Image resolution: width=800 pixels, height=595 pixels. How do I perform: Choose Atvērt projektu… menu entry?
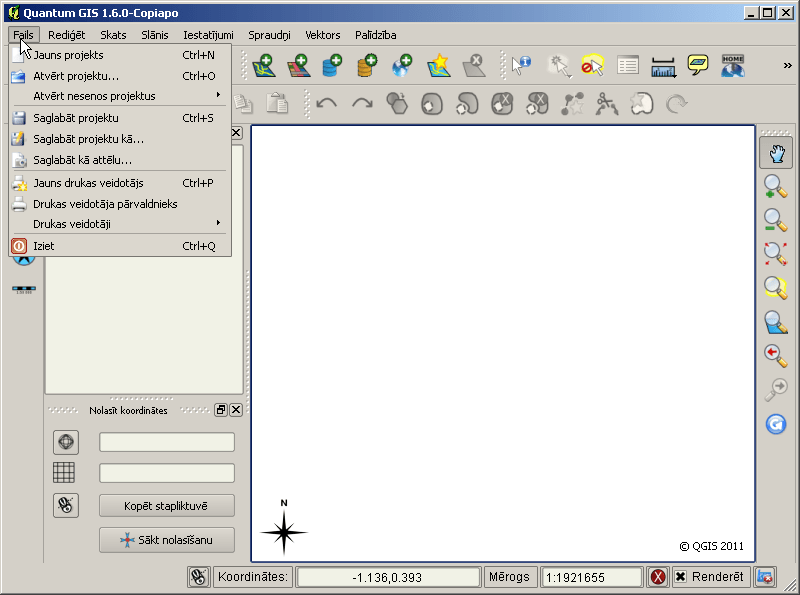tap(120, 76)
